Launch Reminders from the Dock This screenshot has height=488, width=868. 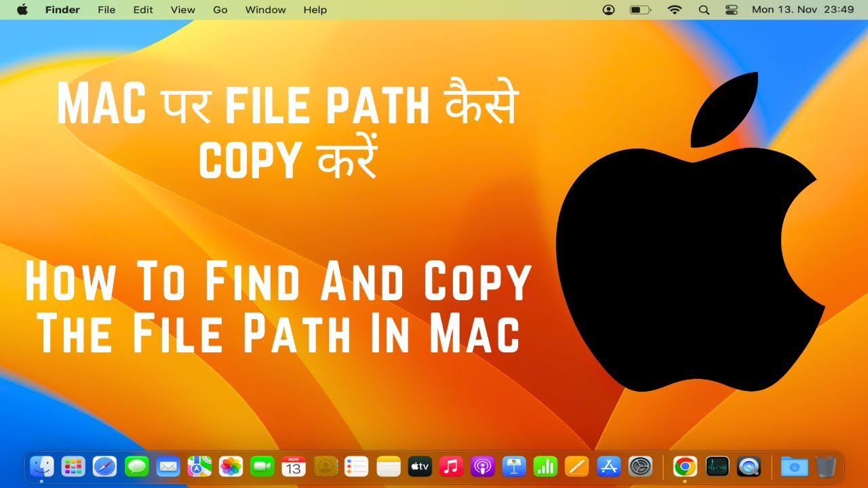pyautogui.click(x=356, y=466)
